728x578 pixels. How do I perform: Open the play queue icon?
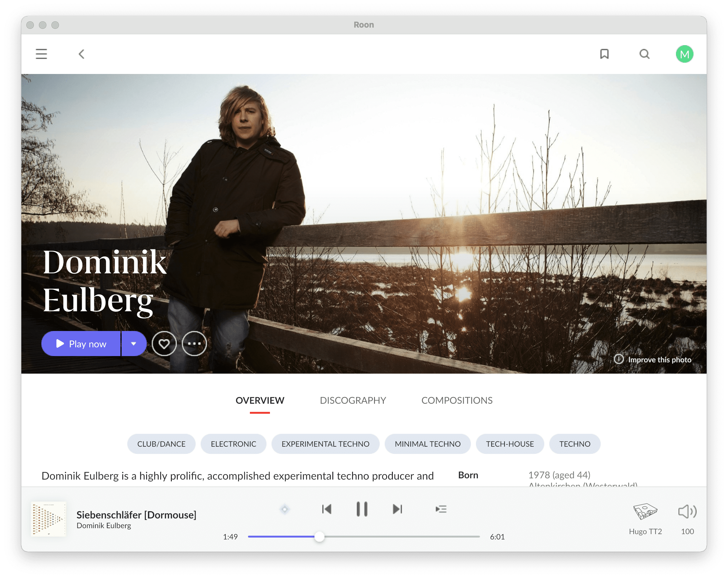click(440, 509)
